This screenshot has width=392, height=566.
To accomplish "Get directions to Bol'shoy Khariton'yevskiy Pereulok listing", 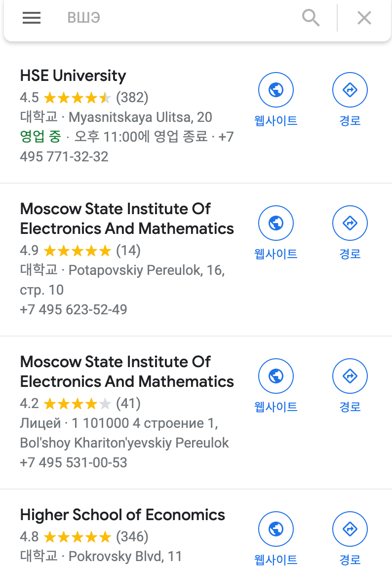I will click(x=350, y=376).
